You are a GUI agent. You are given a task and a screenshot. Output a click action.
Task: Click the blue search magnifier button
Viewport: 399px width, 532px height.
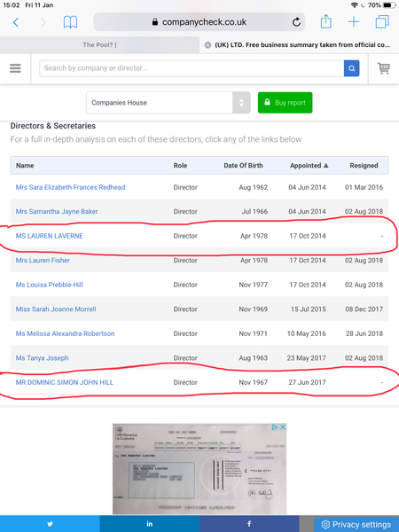[x=351, y=68]
